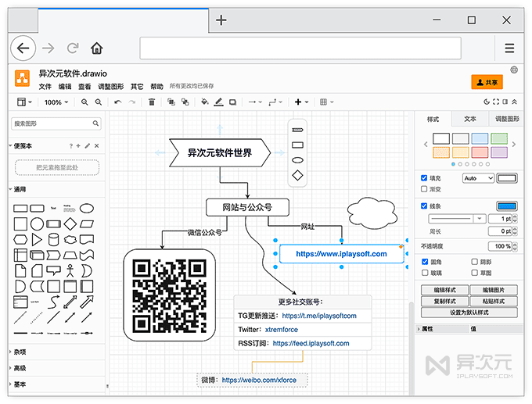The image size is (532, 404).
Task: Go to the browser home page icon
Action: (x=97, y=48)
